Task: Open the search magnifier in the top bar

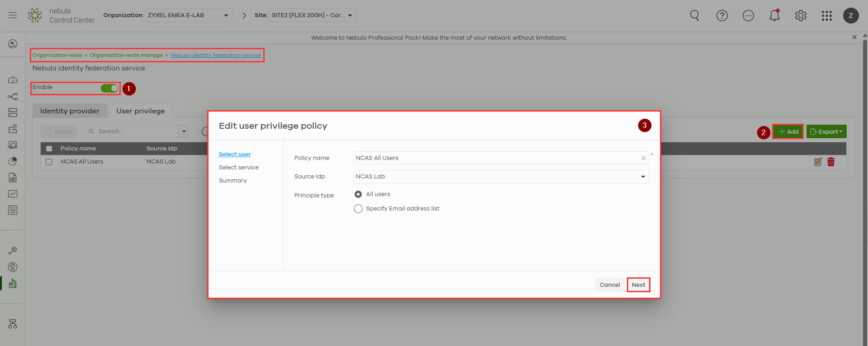Action: tap(695, 16)
